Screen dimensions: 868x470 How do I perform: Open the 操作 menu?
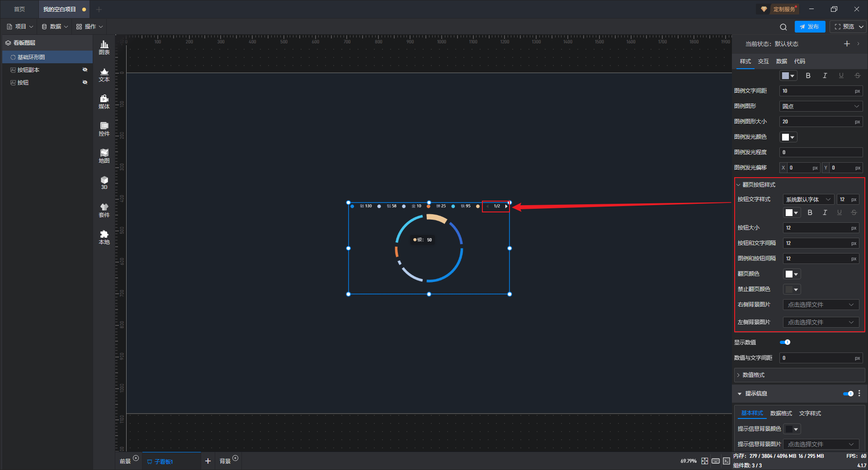[90, 27]
